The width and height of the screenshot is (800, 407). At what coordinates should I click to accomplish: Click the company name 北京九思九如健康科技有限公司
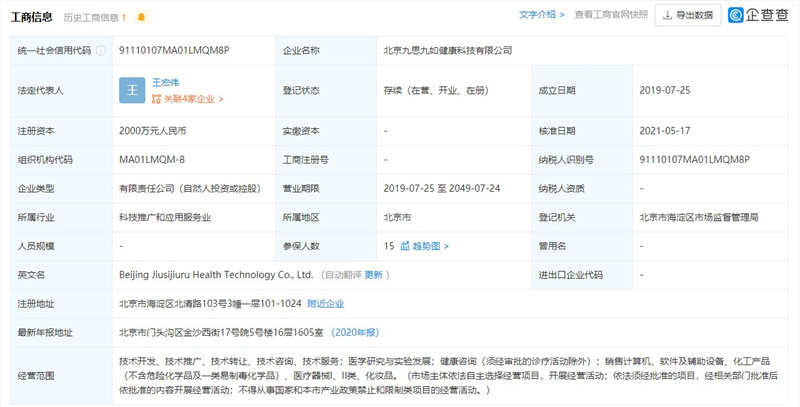(x=447, y=49)
